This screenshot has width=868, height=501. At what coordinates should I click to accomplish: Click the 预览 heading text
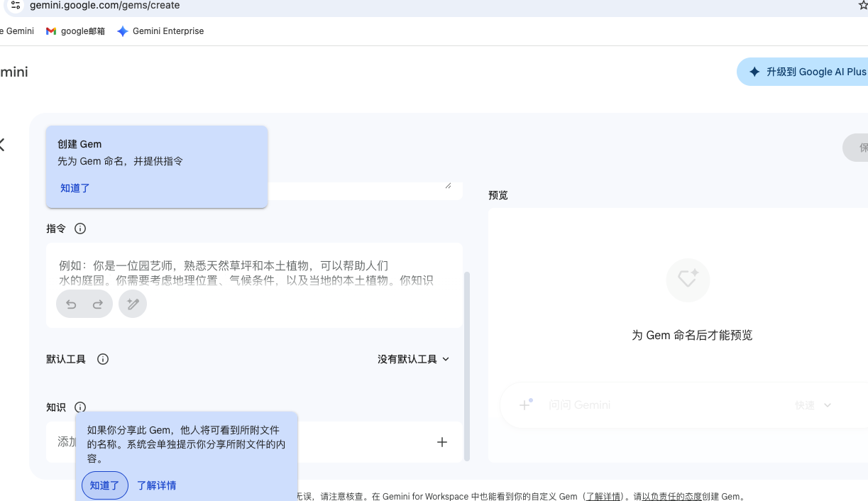tap(498, 195)
